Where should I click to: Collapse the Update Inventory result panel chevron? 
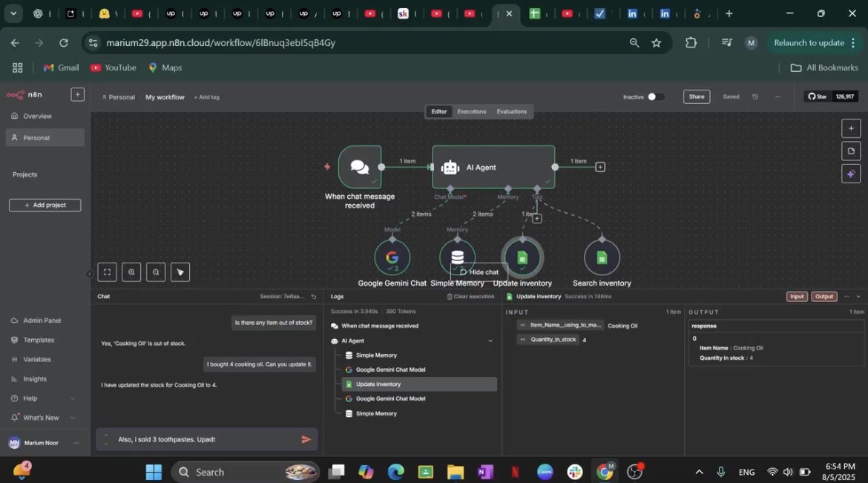pyautogui.click(x=858, y=296)
